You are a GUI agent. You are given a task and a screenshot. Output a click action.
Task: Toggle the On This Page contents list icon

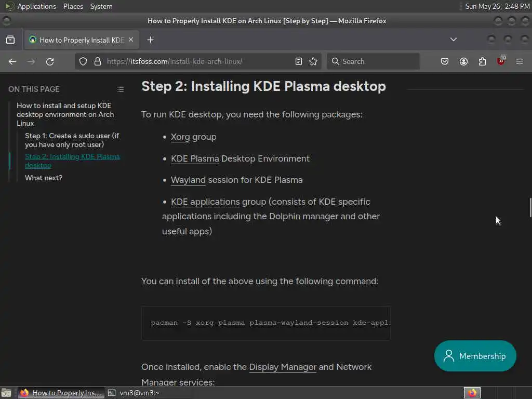pyautogui.click(x=121, y=89)
